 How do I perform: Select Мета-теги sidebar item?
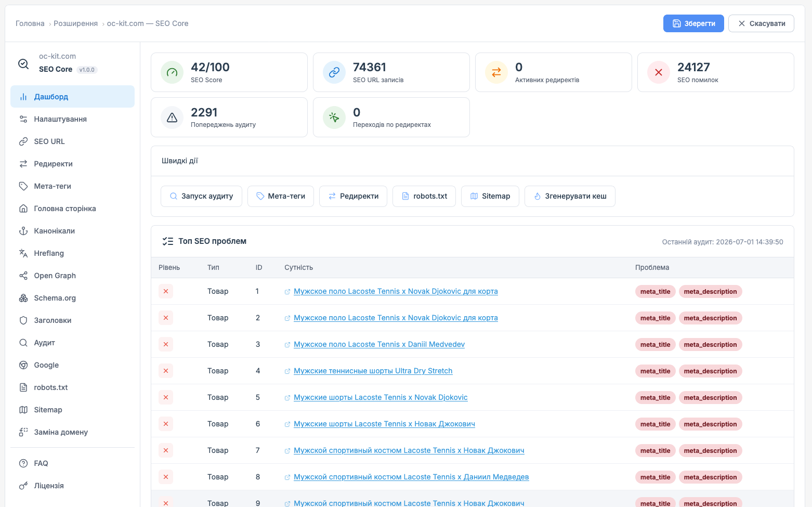coord(72,186)
